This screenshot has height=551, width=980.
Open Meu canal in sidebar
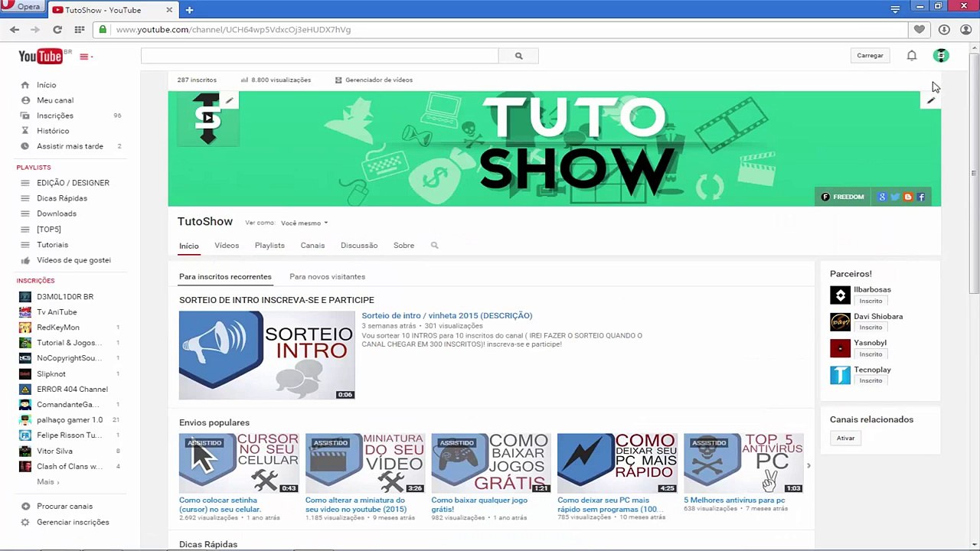coord(55,100)
